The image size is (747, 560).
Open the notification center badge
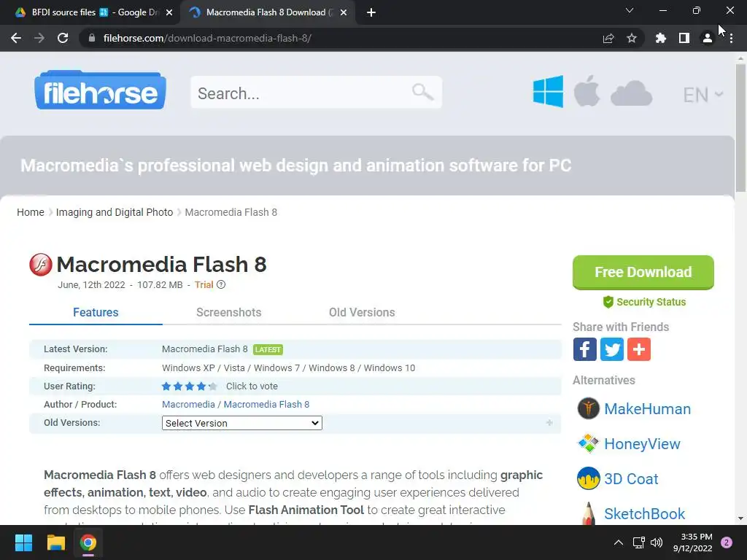[727, 542]
